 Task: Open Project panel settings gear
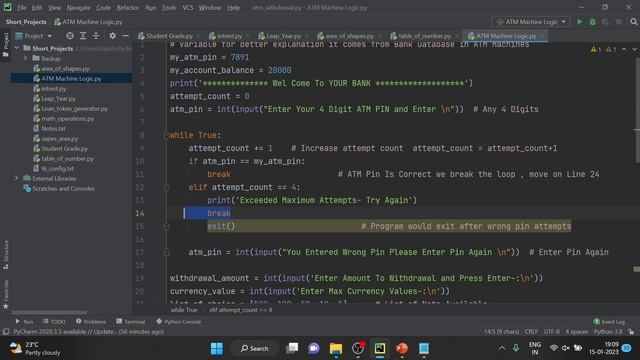112,36
